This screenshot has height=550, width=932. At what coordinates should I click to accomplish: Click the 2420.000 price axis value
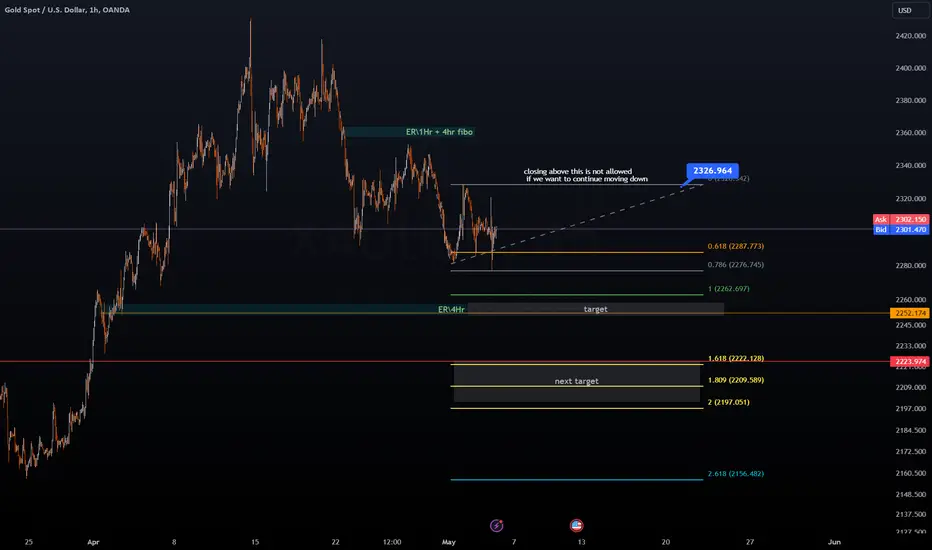click(911, 36)
